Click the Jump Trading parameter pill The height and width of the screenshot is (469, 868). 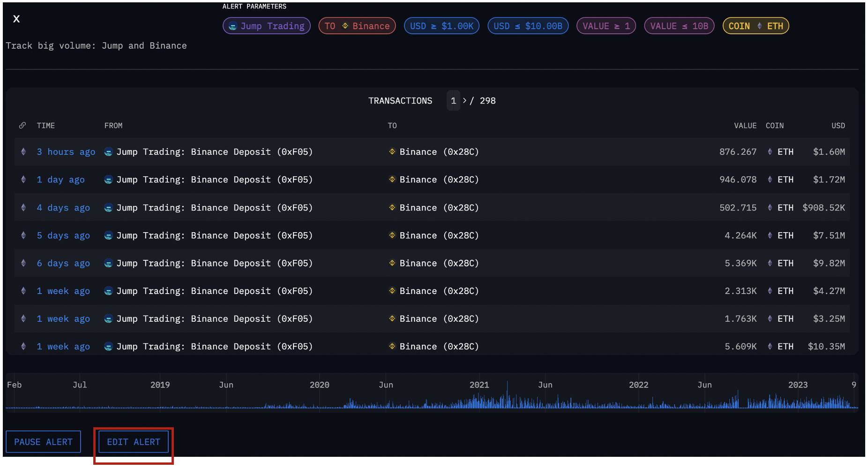tap(267, 26)
